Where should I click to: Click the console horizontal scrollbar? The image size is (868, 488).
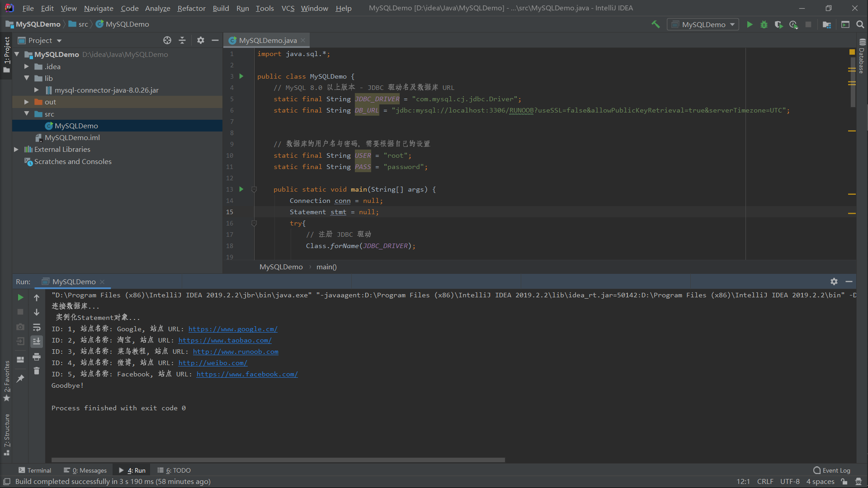coord(278,460)
